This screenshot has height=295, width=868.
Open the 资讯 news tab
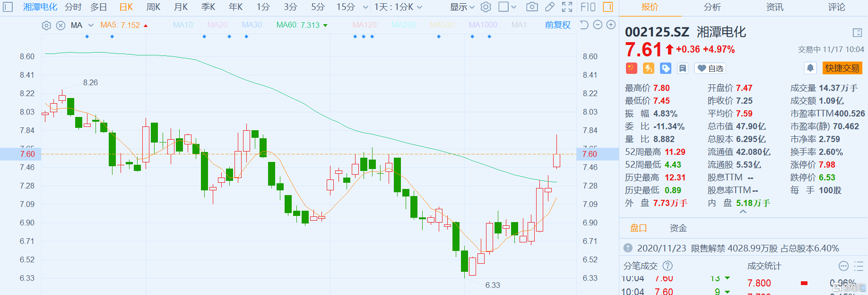tap(774, 7)
